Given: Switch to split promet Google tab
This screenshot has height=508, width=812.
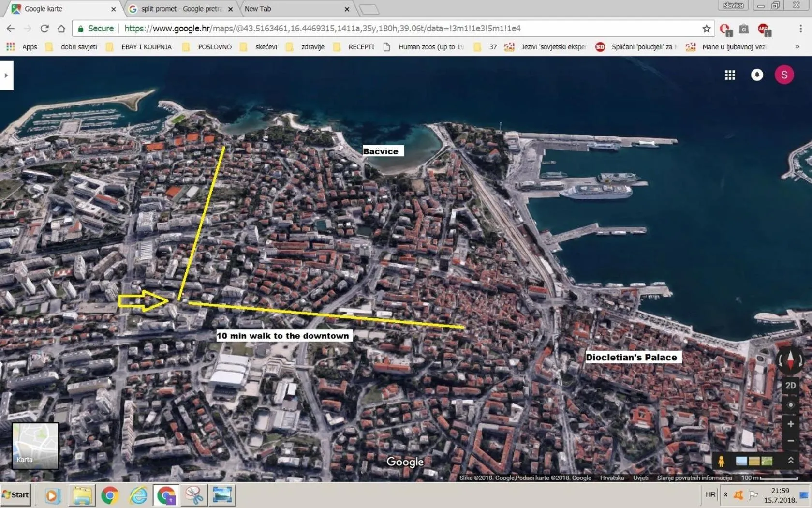Looking at the screenshot, I should point(180,9).
